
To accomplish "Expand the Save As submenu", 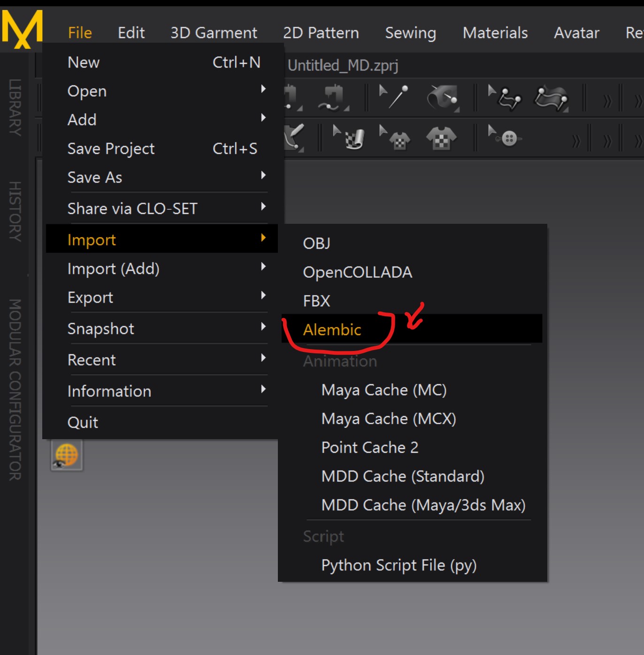I will tap(162, 177).
